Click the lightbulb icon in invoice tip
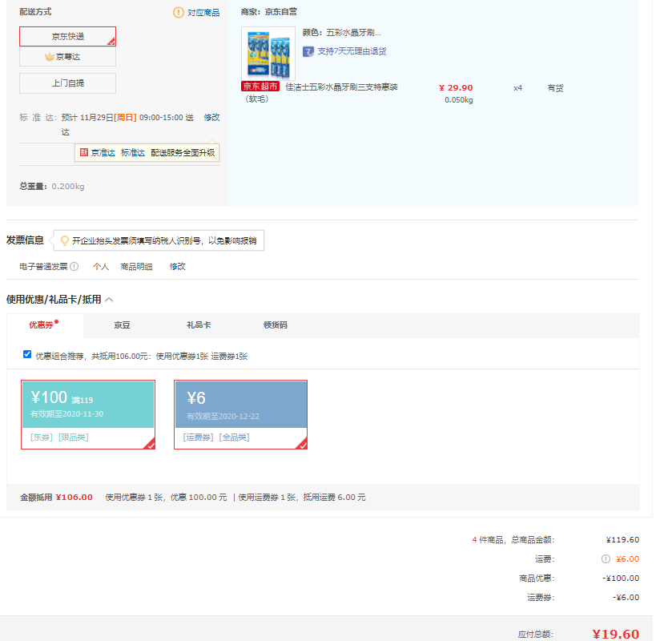This screenshot has height=641, width=672. (65, 240)
